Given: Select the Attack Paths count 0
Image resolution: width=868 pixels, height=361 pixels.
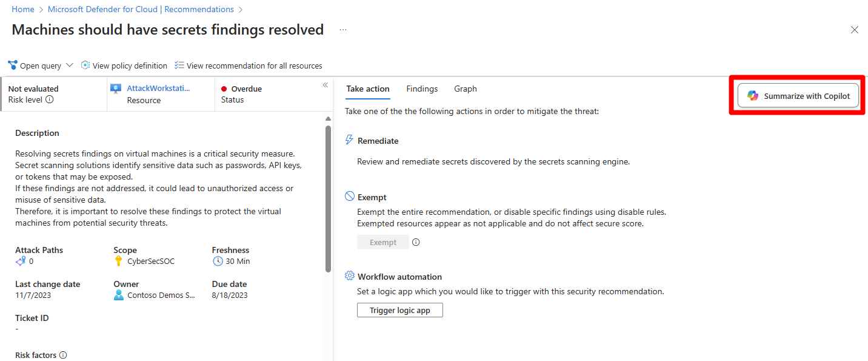Looking at the screenshot, I should [x=31, y=261].
